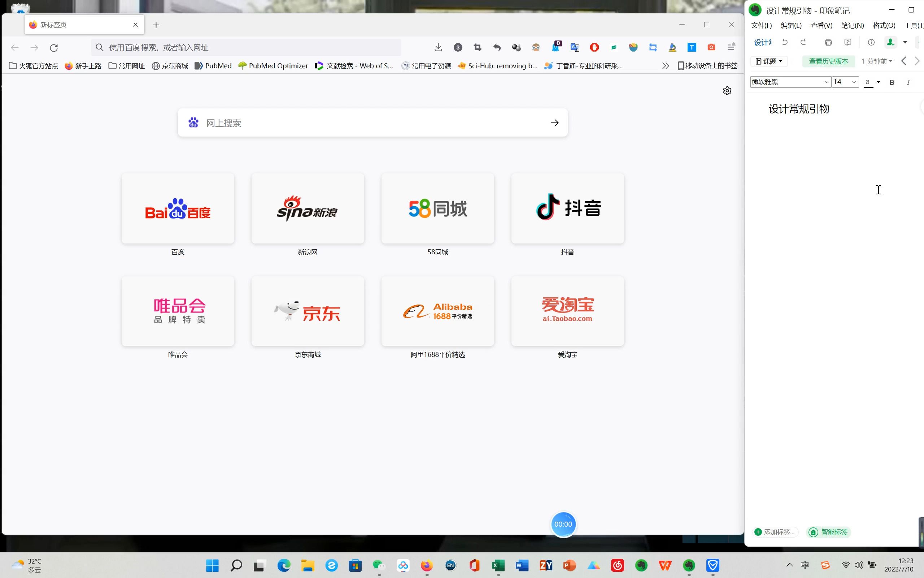Open the 抖音 shortcut tile
Screen dimensions: 924x578
(x=567, y=208)
